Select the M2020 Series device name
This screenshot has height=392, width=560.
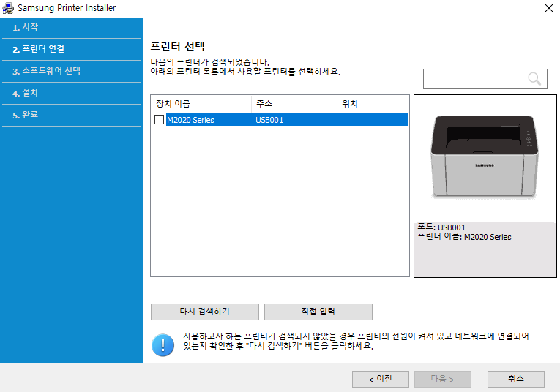[191, 120]
